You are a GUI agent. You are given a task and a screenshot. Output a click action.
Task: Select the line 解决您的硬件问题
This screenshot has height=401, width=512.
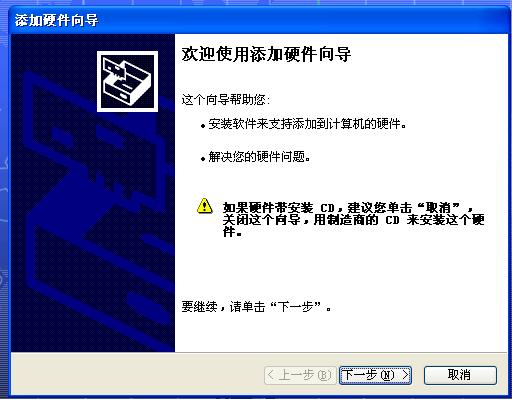[259, 156]
